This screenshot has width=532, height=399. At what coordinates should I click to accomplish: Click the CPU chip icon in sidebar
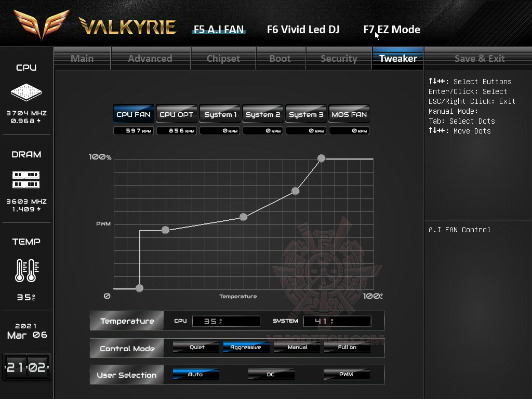26,92
